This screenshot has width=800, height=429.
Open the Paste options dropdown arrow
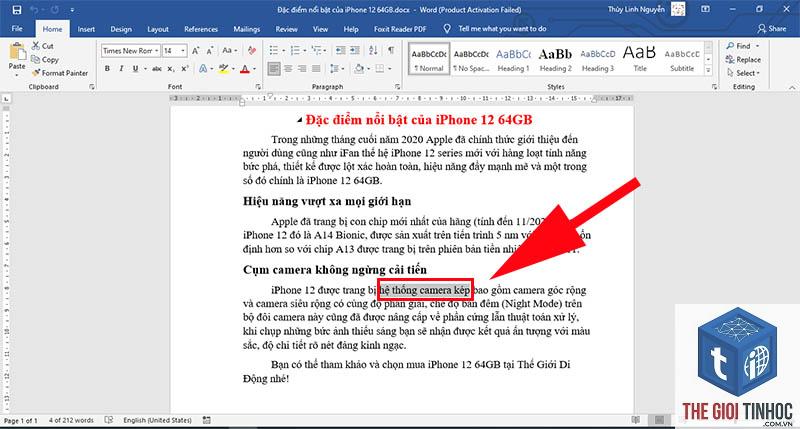point(17,75)
